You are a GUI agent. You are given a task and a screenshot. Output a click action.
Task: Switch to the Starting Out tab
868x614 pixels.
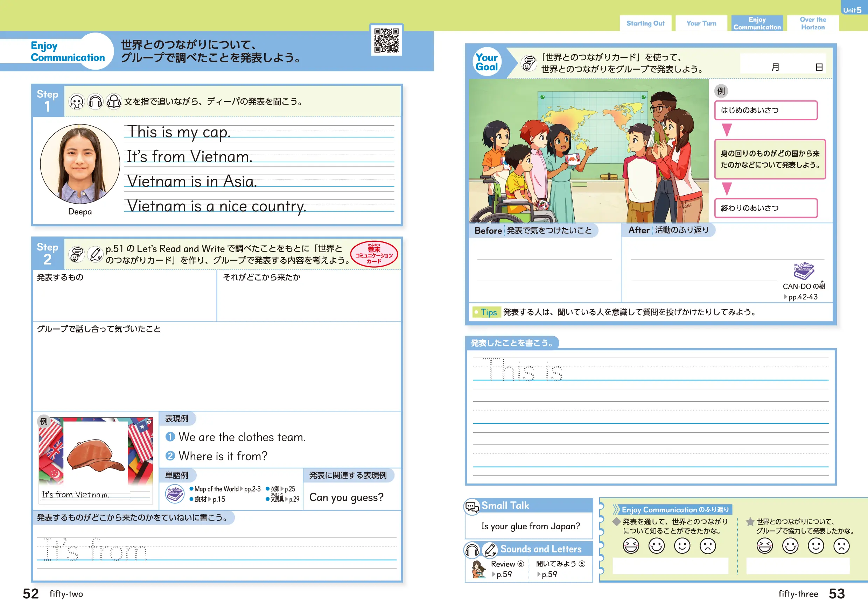click(x=645, y=23)
